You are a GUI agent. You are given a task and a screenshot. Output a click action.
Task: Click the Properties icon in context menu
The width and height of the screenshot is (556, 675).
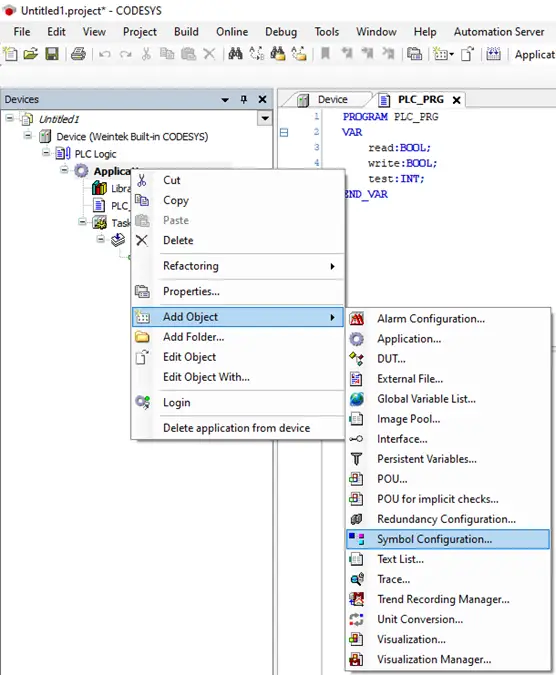142,291
